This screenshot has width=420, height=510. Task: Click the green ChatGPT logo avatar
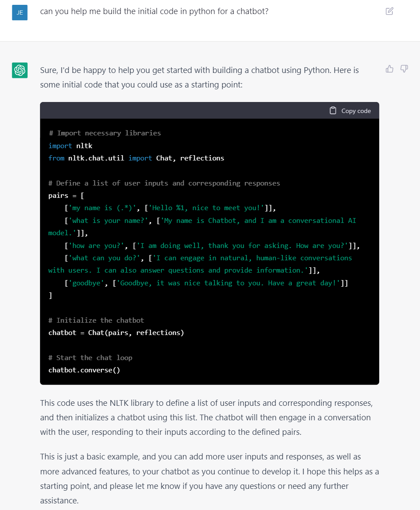[x=20, y=70]
